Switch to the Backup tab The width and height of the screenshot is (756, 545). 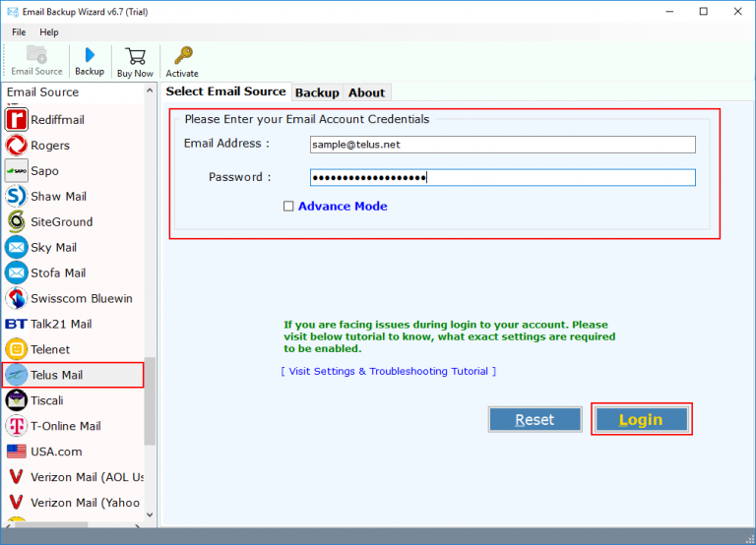coord(317,92)
